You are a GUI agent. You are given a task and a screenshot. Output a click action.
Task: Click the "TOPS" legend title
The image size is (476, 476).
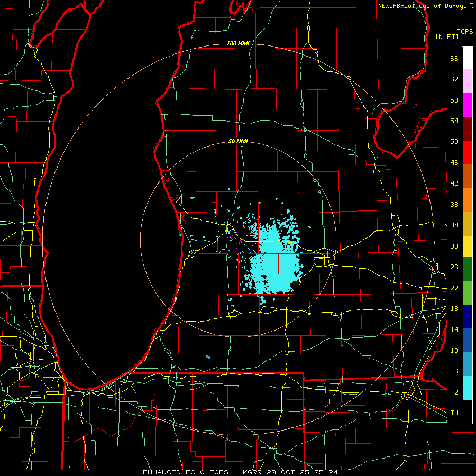click(x=465, y=32)
